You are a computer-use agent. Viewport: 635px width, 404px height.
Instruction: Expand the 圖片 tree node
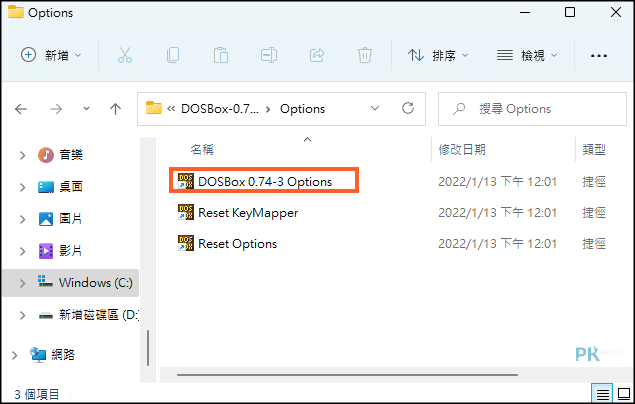coord(22,219)
